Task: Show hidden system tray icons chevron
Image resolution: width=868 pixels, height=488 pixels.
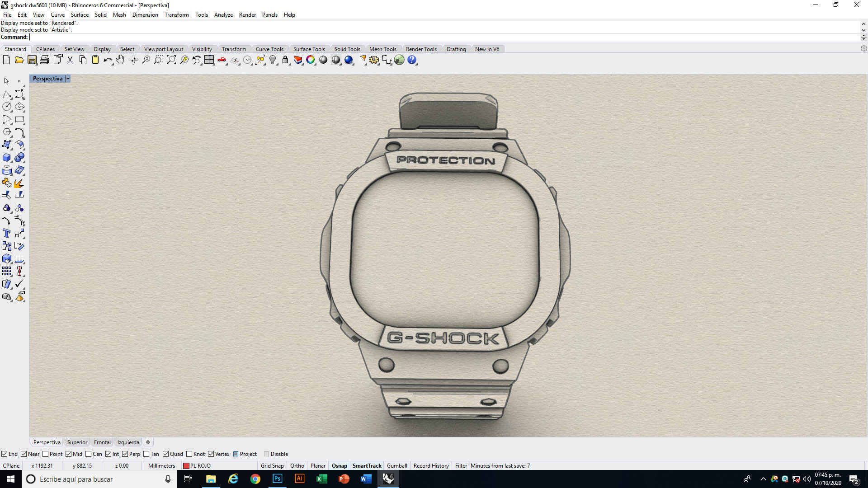Action: [763, 479]
